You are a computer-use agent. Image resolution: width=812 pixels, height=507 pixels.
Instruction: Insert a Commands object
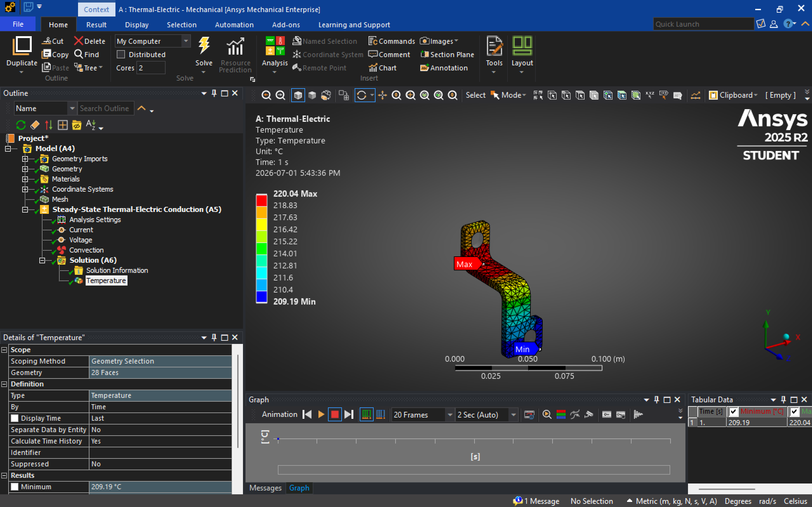point(391,41)
